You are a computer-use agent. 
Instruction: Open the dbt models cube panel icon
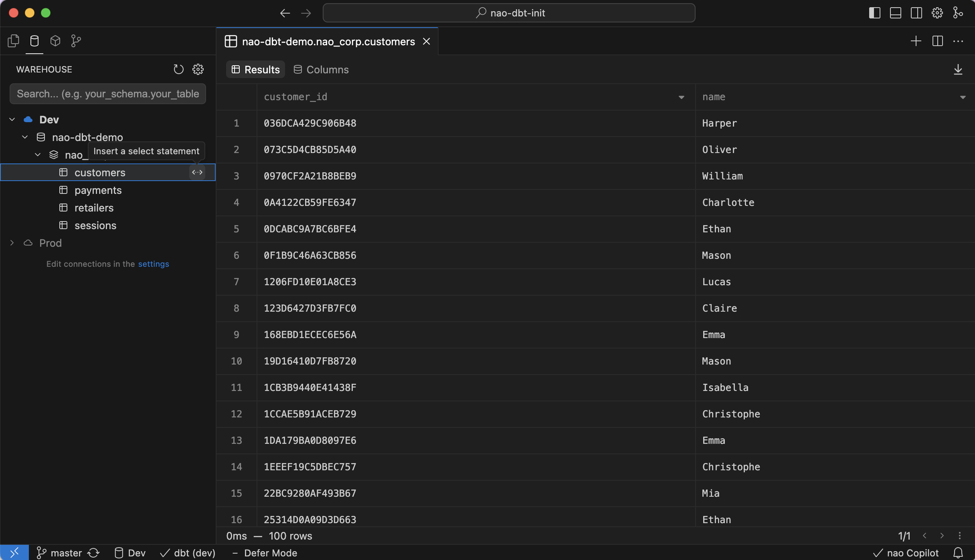point(55,40)
